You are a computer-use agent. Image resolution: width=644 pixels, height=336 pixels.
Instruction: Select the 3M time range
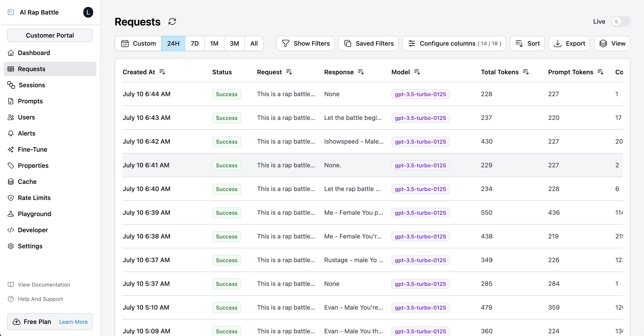pyautogui.click(x=234, y=43)
